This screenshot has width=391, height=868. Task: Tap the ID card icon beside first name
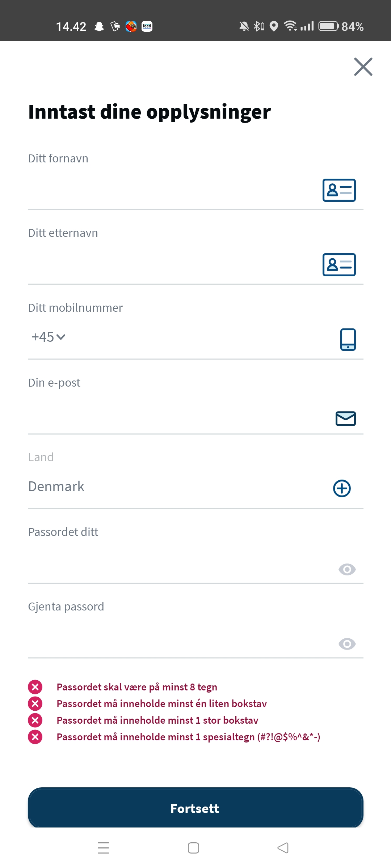(339, 190)
